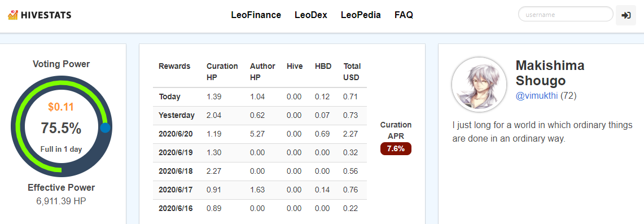Click the blue voting power slider knob
The height and width of the screenshot is (224, 644).
click(106, 128)
